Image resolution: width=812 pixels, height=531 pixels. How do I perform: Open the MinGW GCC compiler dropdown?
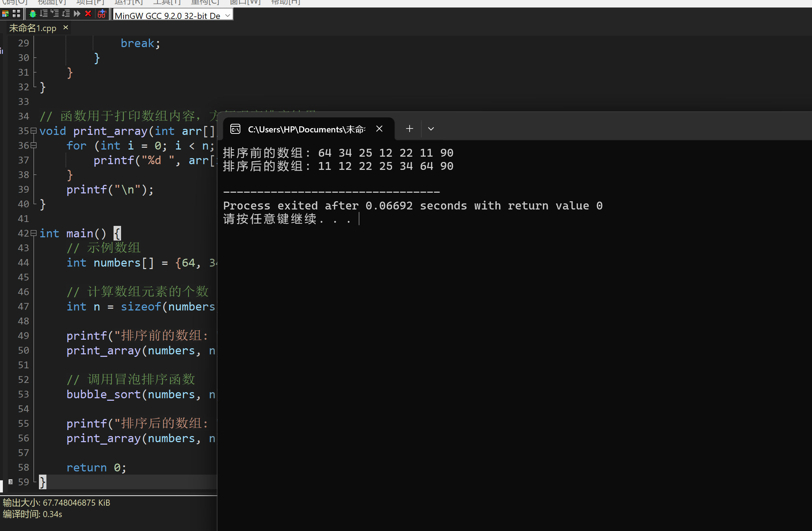pos(227,15)
